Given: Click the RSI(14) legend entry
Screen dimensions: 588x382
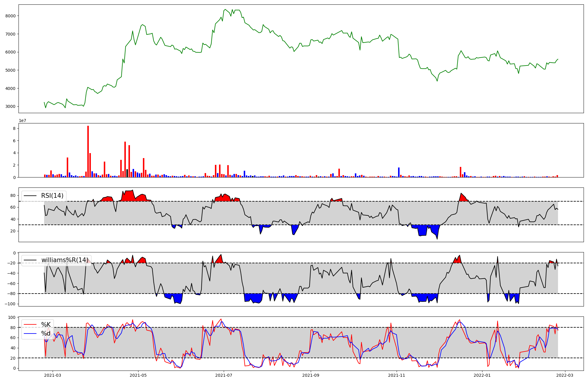Looking at the screenshot, I should coord(52,196).
